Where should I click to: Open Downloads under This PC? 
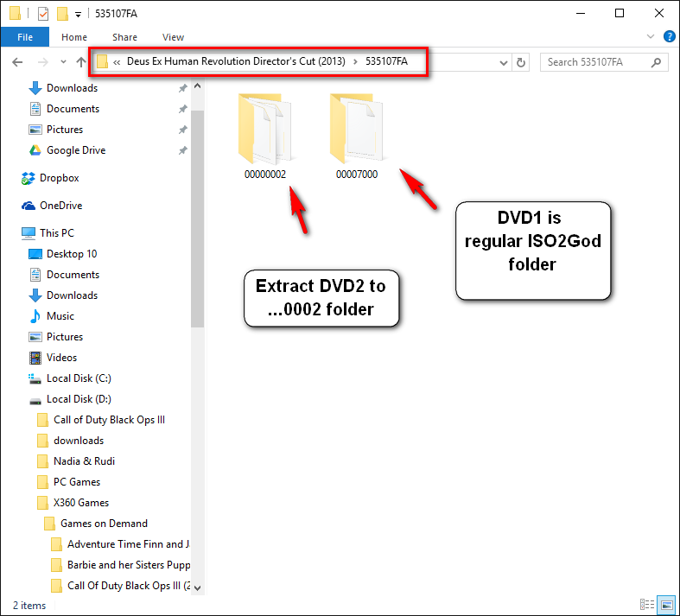coord(72,295)
